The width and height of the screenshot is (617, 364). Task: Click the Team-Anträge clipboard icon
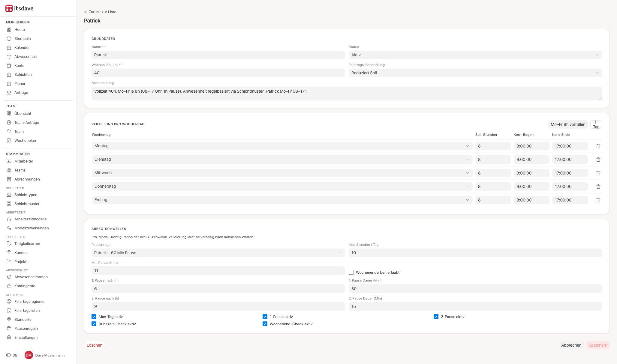click(x=9, y=123)
